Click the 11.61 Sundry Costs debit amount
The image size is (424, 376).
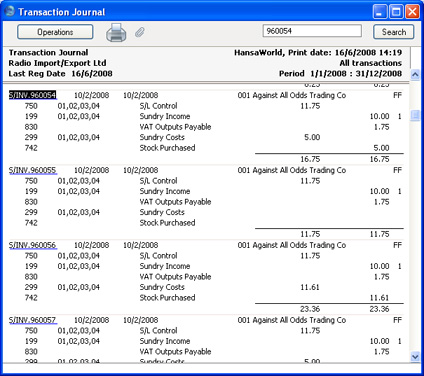click(x=310, y=287)
